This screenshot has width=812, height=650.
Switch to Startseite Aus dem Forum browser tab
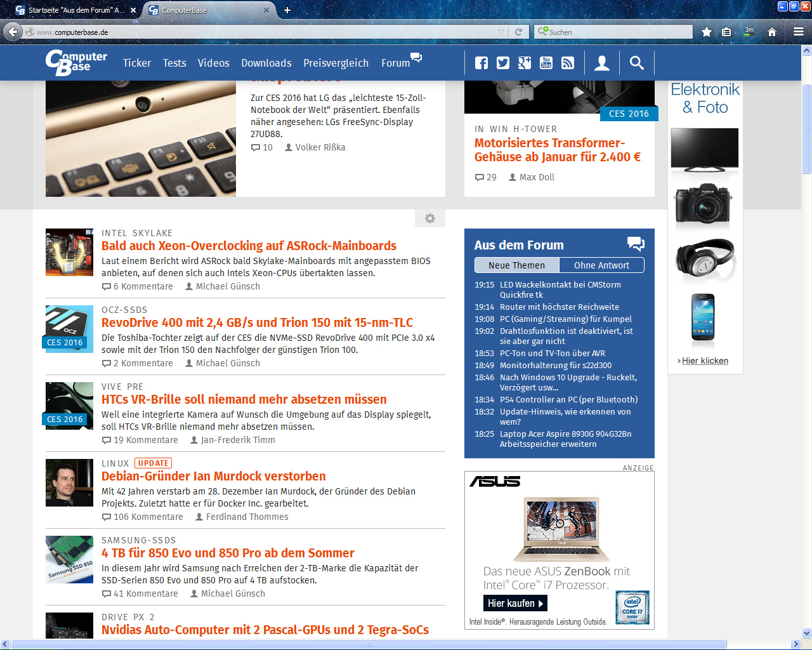click(76, 10)
